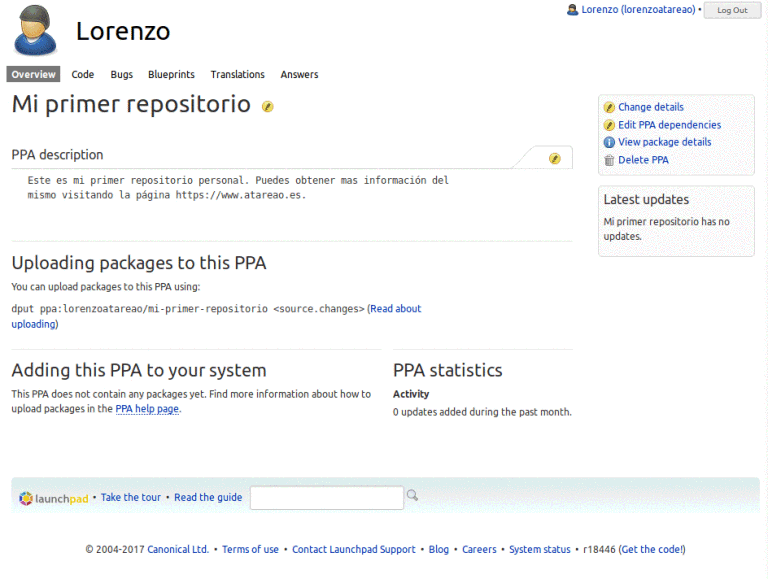Open the Blog footer link

point(439,550)
